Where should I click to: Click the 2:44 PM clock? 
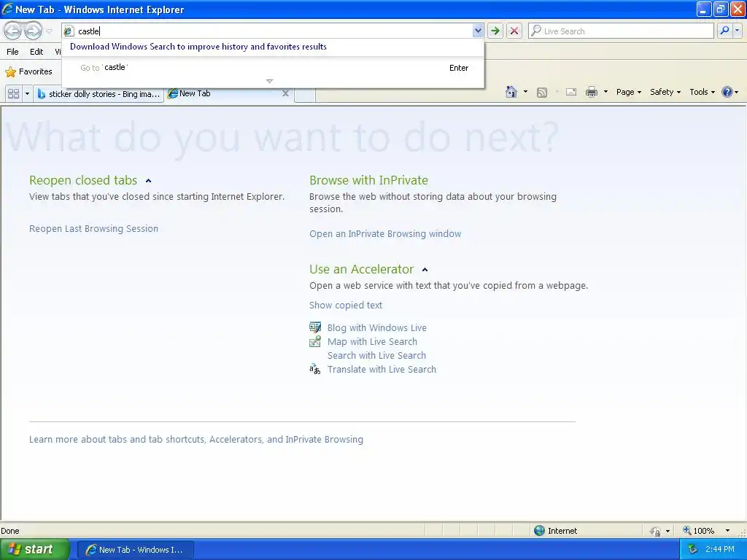(x=720, y=549)
